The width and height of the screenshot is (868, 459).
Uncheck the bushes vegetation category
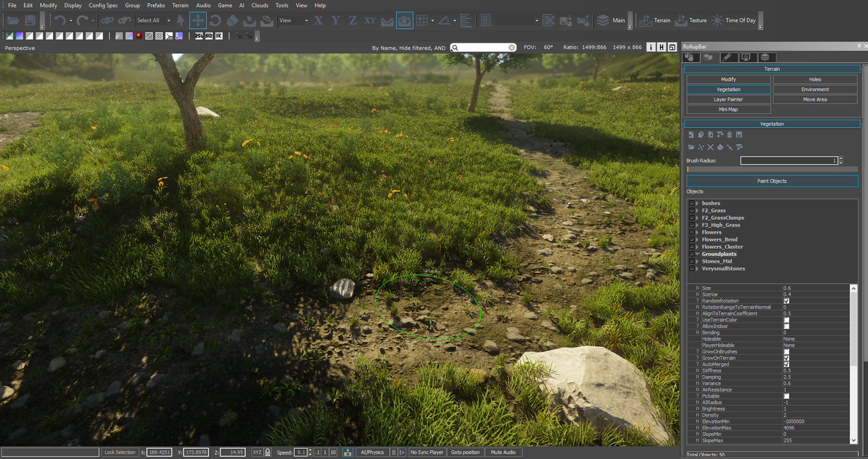pyautogui.click(x=691, y=203)
